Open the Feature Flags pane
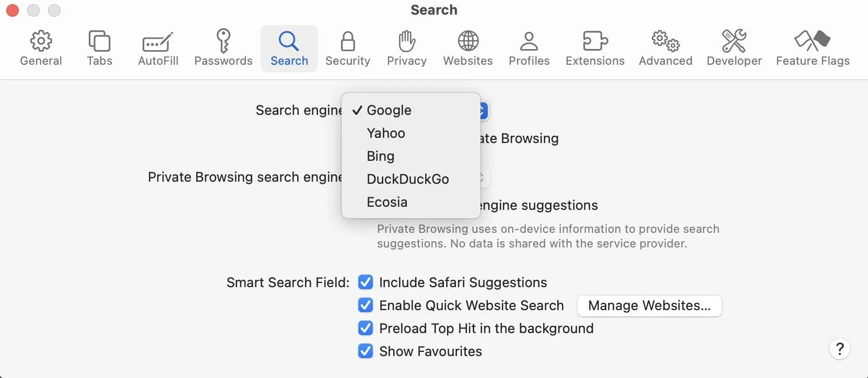Viewport: 868px width, 378px height. pos(813,49)
